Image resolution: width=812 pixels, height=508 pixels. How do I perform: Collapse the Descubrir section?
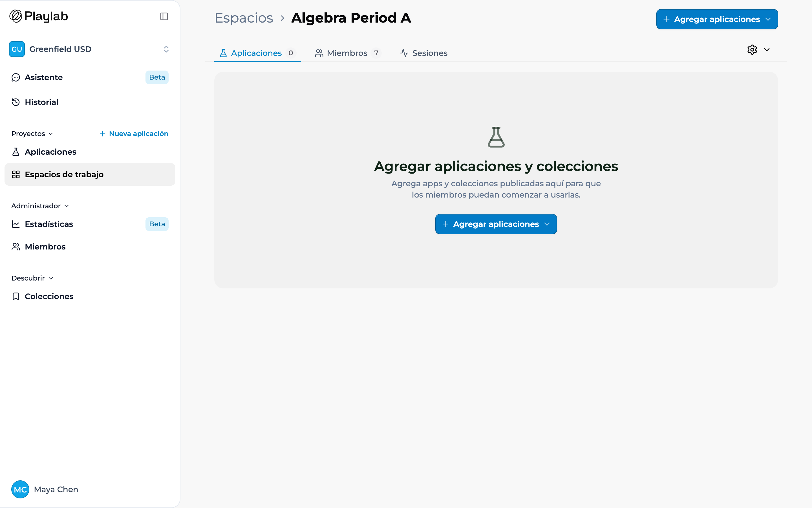click(x=32, y=278)
